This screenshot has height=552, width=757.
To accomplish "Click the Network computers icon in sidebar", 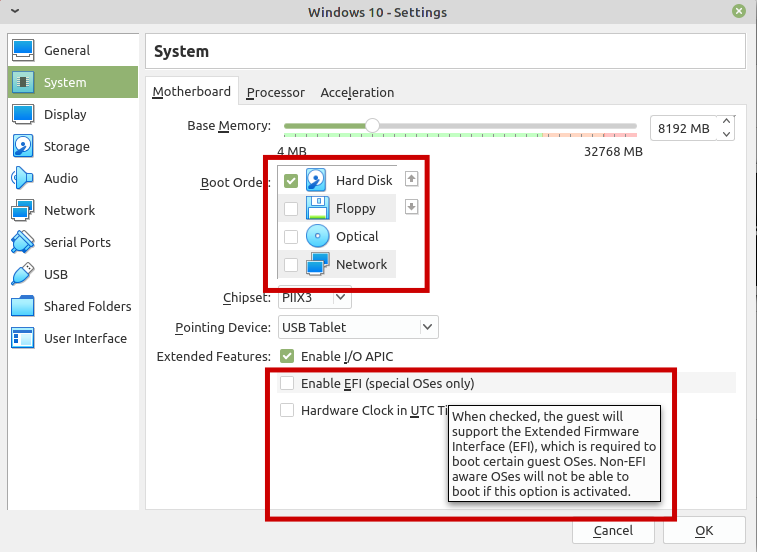I will click(23, 210).
